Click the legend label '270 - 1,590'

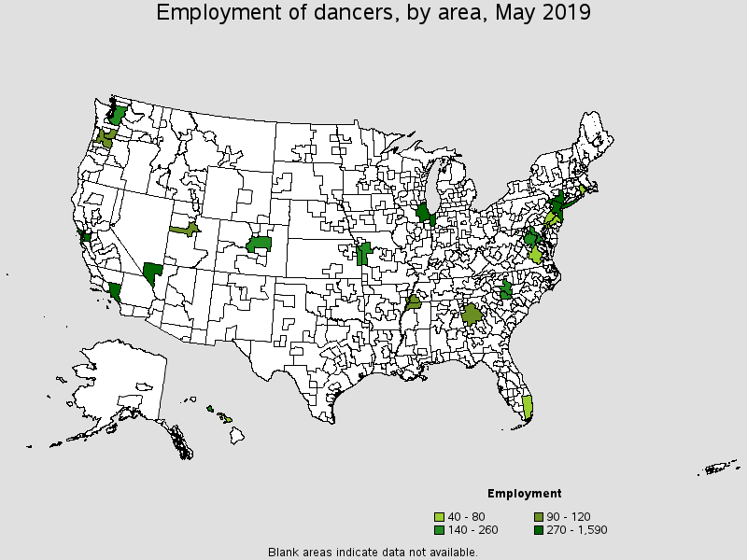point(576,530)
